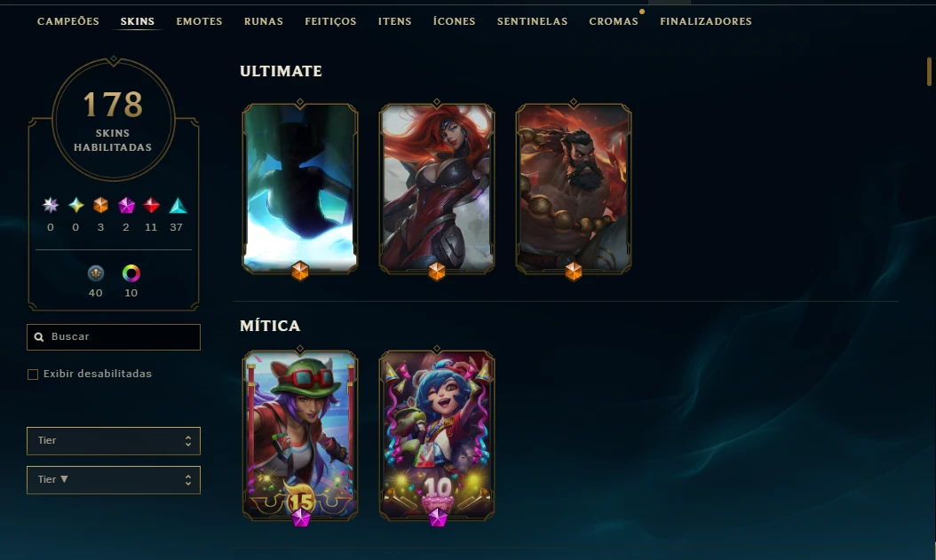
Task: Select the red-haired Ultimate skin card
Action: [x=437, y=188]
